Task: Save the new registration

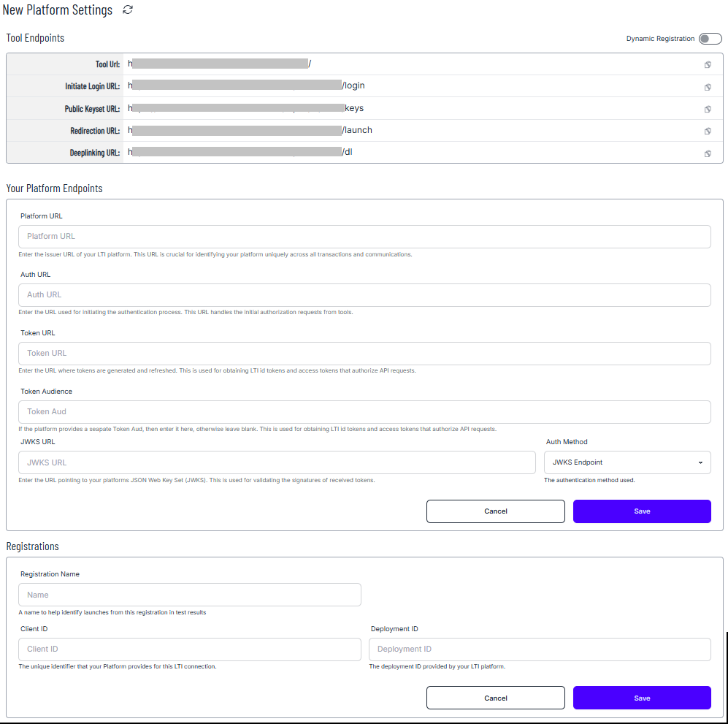Action: tap(641, 697)
